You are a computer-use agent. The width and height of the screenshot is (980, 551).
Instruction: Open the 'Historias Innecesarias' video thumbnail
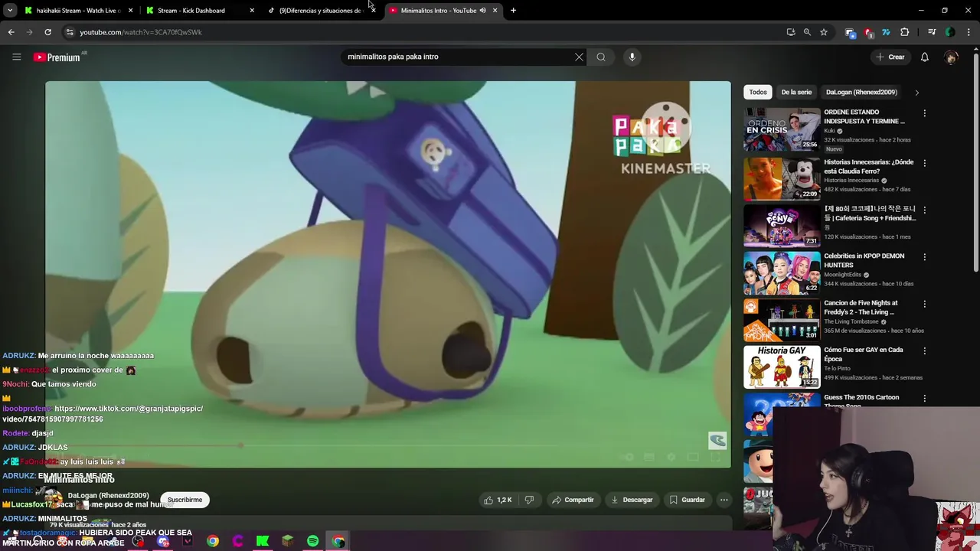pos(782,178)
